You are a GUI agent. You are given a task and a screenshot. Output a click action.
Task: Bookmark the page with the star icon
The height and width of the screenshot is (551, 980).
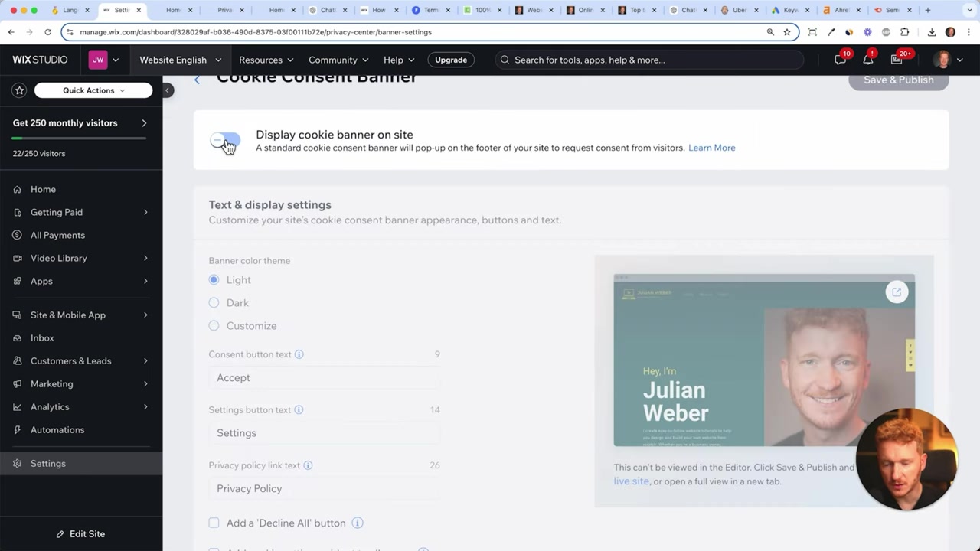tap(787, 32)
